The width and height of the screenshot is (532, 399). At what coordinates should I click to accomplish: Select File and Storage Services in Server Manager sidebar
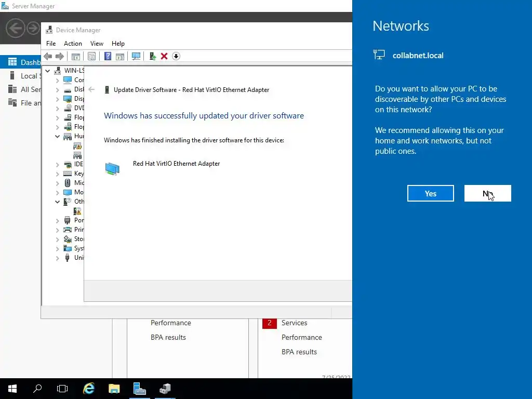click(20, 103)
